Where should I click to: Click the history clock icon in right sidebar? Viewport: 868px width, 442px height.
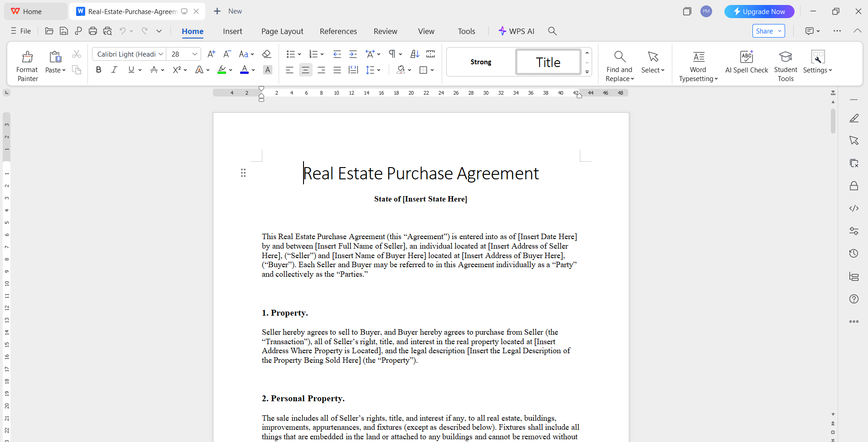tap(854, 254)
